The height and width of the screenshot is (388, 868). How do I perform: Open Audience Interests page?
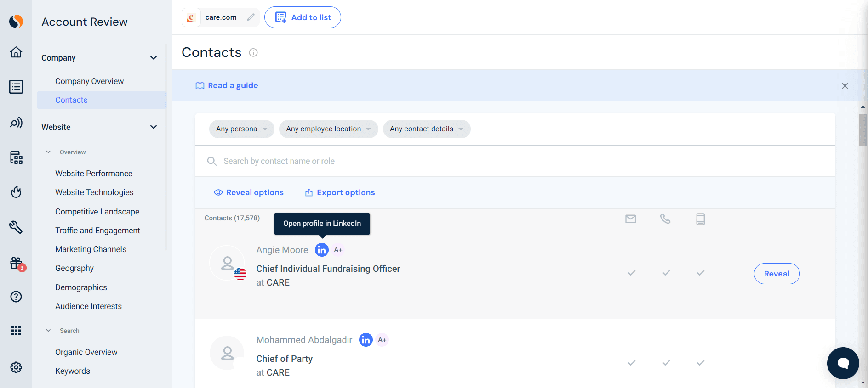click(88, 306)
